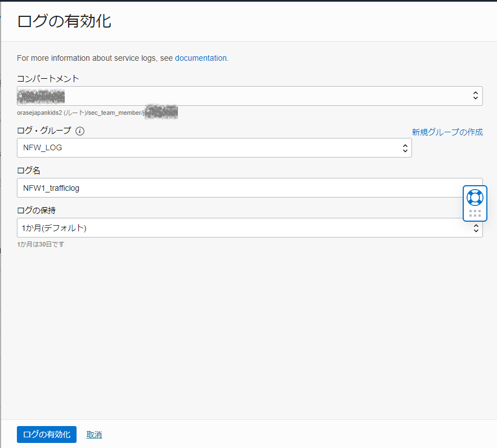Open the 1か月(デフォルト) retention dropdown
This screenshot has height=448, width=497.
tap(242, 228)
